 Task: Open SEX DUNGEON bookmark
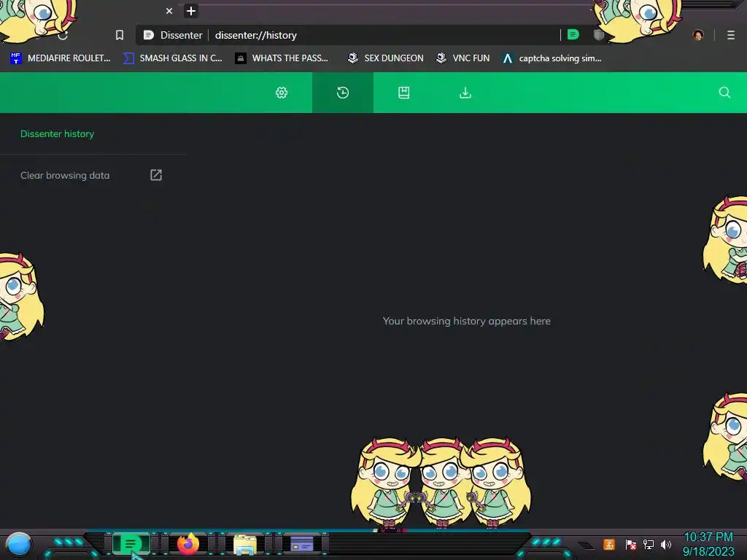[x=385, y=58]
